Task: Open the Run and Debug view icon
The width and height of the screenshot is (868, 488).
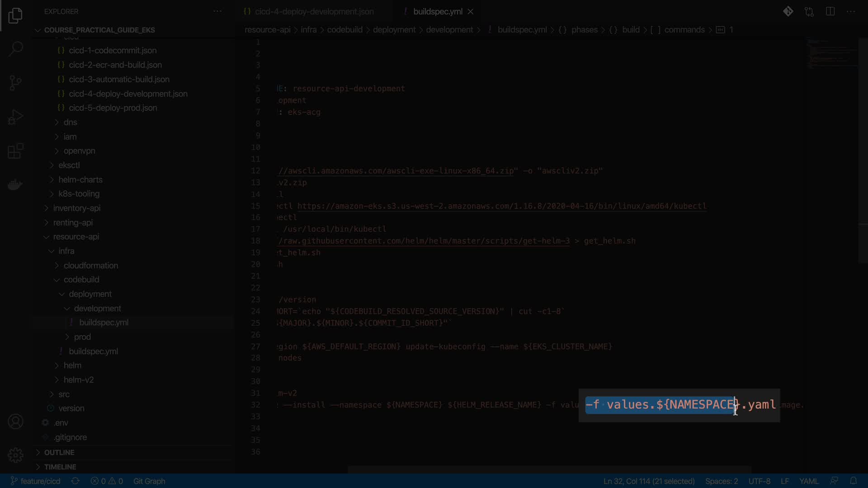Action: coord(15,117)
